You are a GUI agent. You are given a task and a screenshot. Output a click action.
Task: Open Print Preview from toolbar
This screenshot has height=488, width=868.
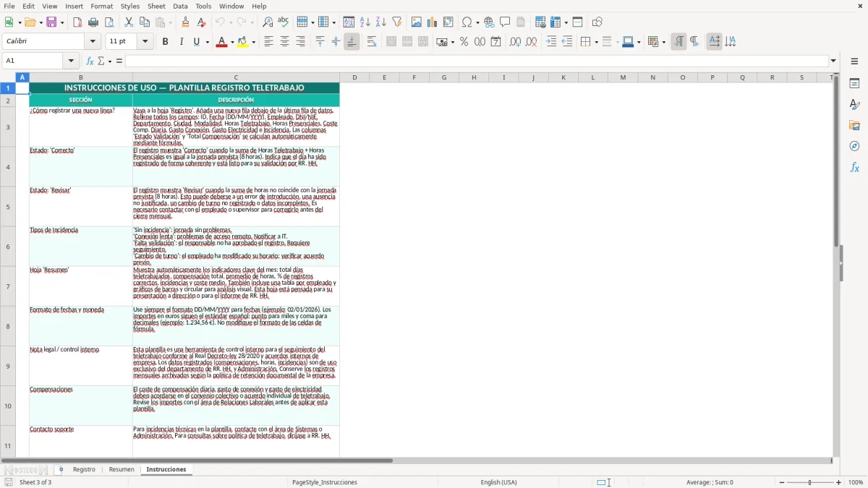click(x=109, y=22)
